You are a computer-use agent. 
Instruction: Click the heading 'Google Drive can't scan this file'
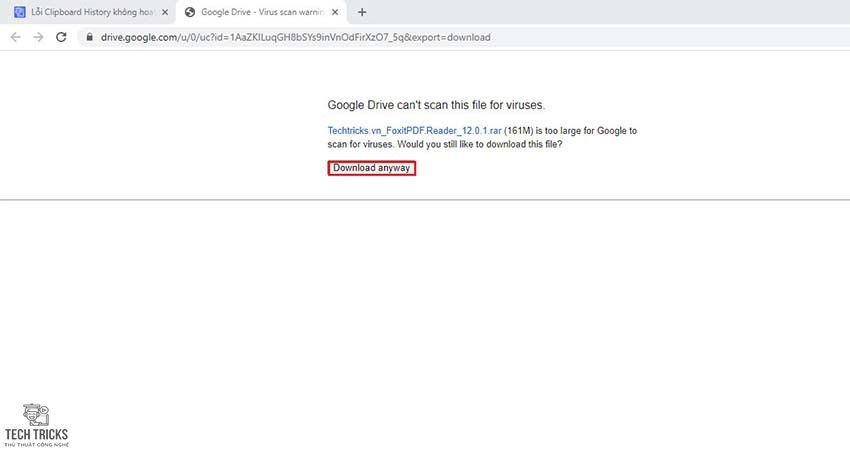coord(436,105)
